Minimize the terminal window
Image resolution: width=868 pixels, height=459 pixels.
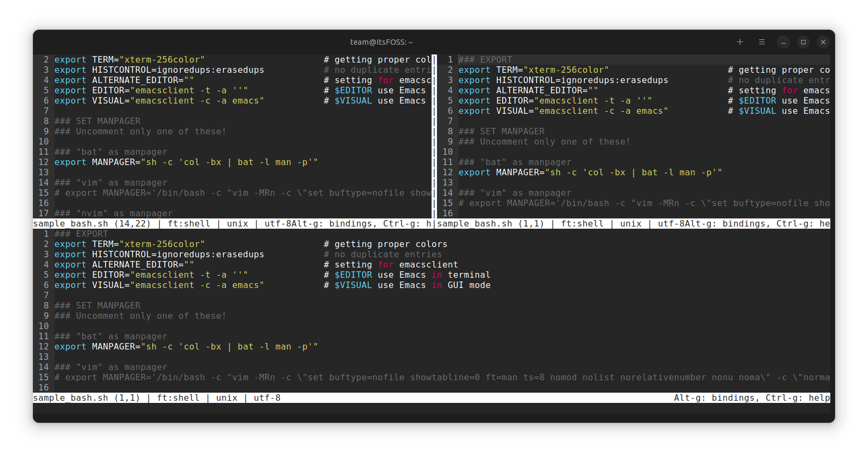(x=783, y=42)
